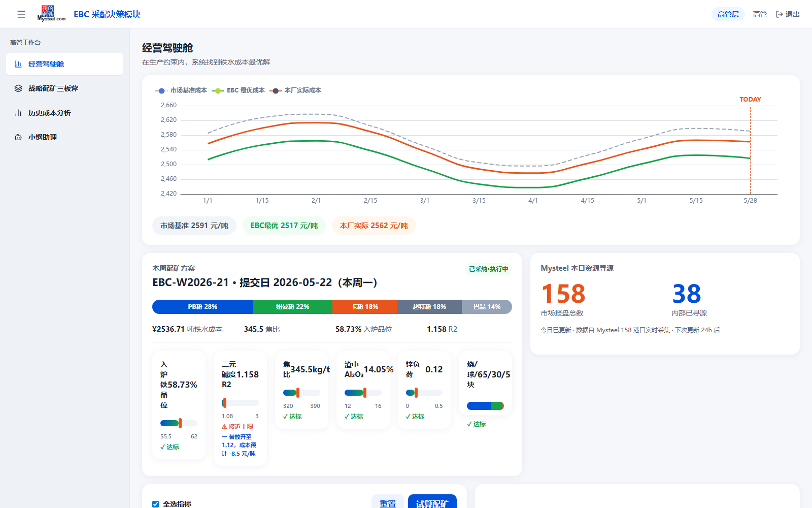812x508 pixels.
Task: Click the 接近上限 warning label
Action: 238,427
